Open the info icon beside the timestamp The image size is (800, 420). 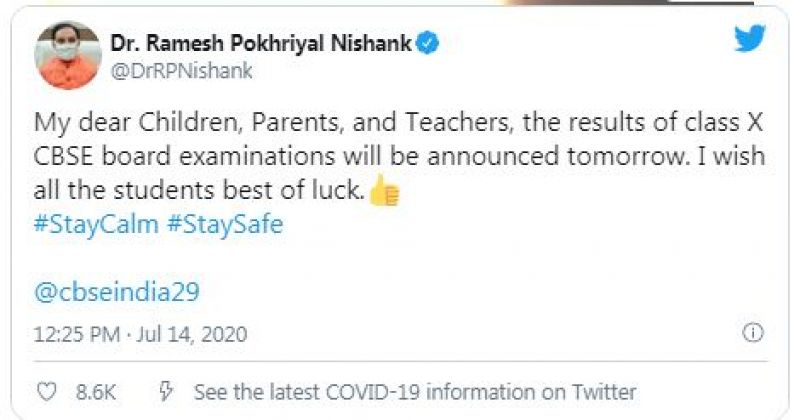pyautogui.click(x=755, y=332)
